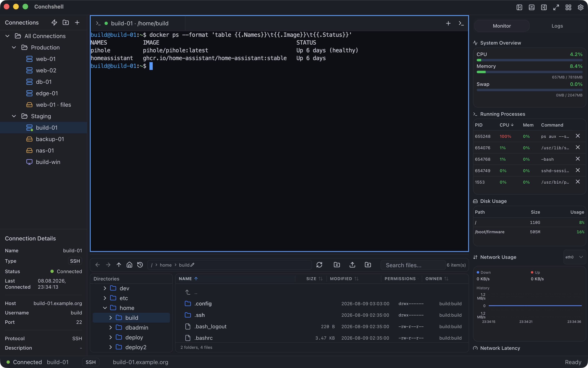Expand the dev directory
The width and height of the screenshot is (588, 368).
click(105, 288)
